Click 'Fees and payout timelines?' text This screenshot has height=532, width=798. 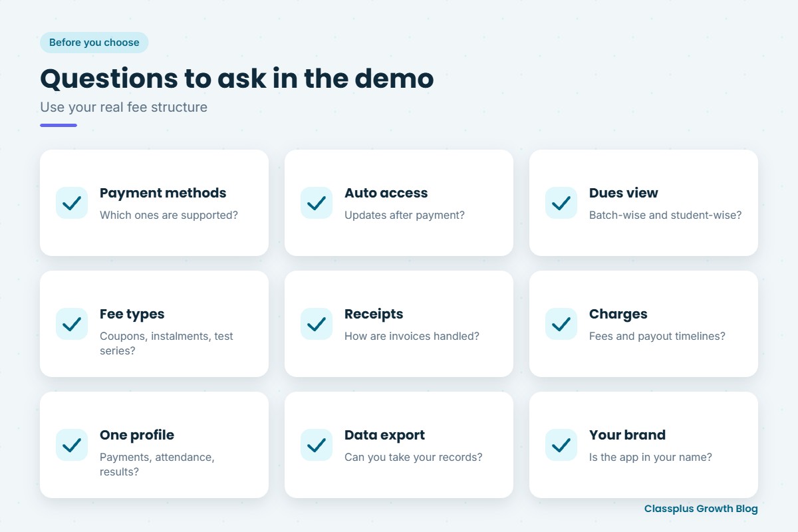657,336
